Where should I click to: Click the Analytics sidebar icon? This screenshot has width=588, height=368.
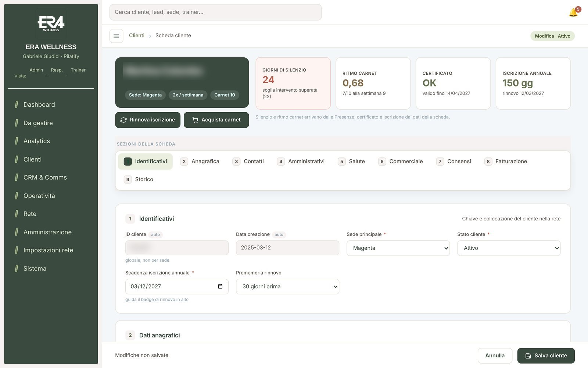(16, 141)
